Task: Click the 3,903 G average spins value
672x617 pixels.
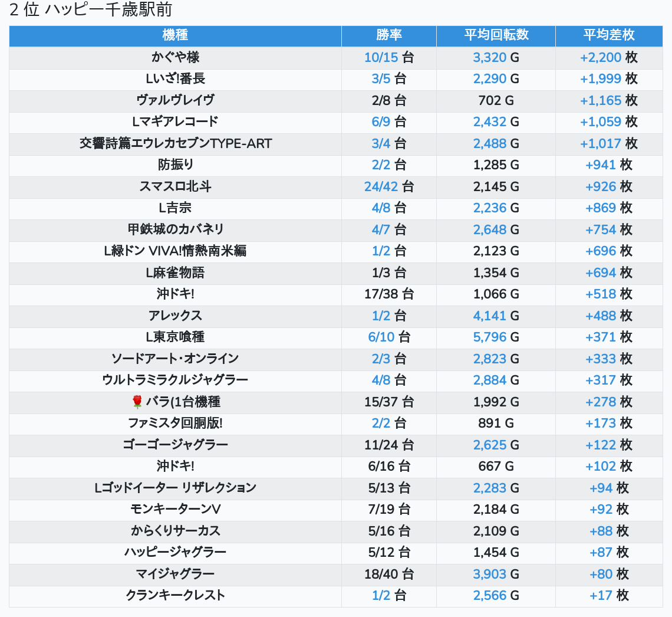Action: tap(496, 574)
